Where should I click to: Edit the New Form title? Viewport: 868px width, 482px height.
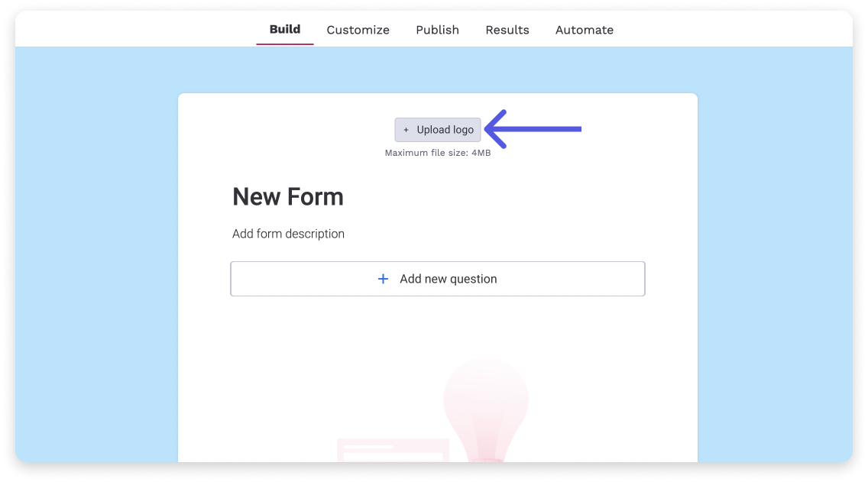pos(288,197)
